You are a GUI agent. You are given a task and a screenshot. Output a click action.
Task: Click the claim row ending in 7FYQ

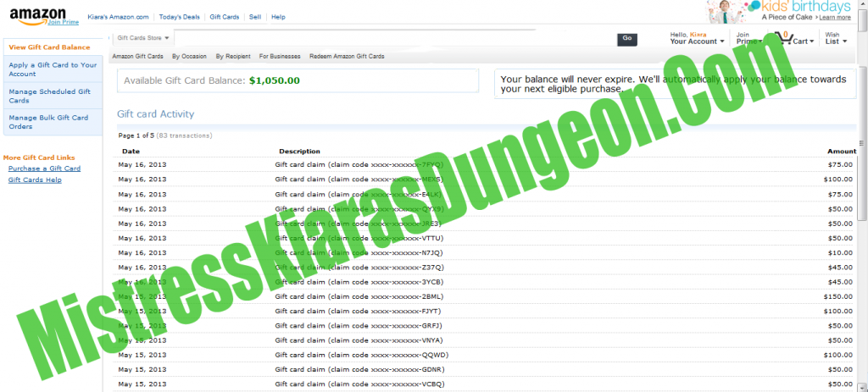tap(486, 165)
